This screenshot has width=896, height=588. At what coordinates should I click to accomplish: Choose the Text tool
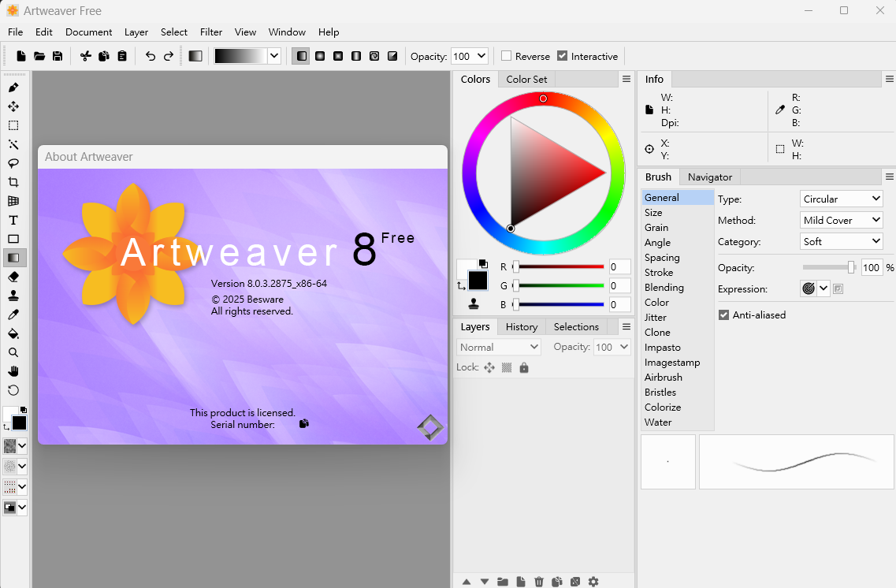(13, 220)
